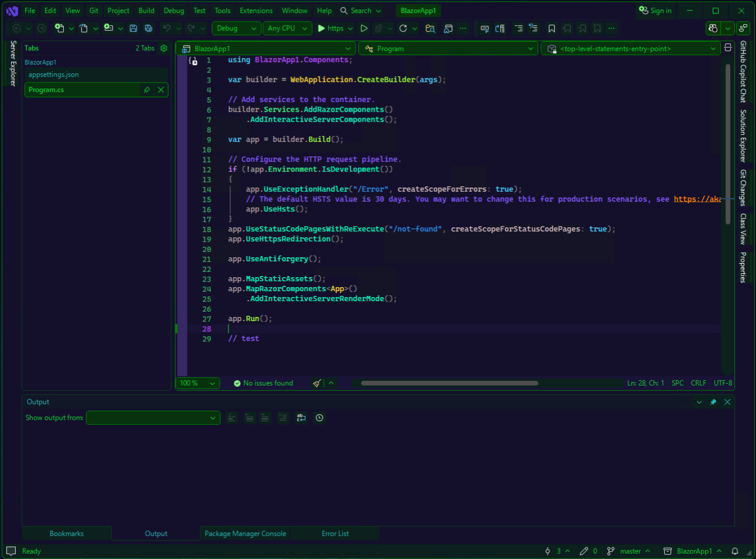Screen dimensions: 756x559
Task: Open the Solution Explorer side tab
Action: [743, 136]
